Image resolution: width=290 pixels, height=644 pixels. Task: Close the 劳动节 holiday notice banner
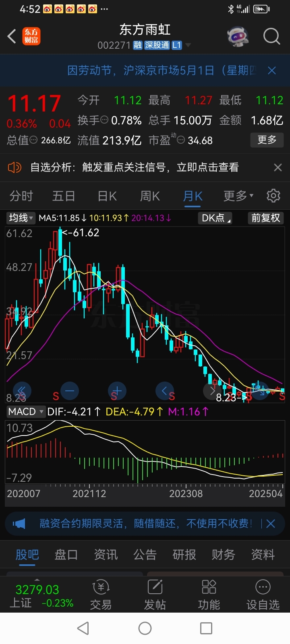click(272, 71)
